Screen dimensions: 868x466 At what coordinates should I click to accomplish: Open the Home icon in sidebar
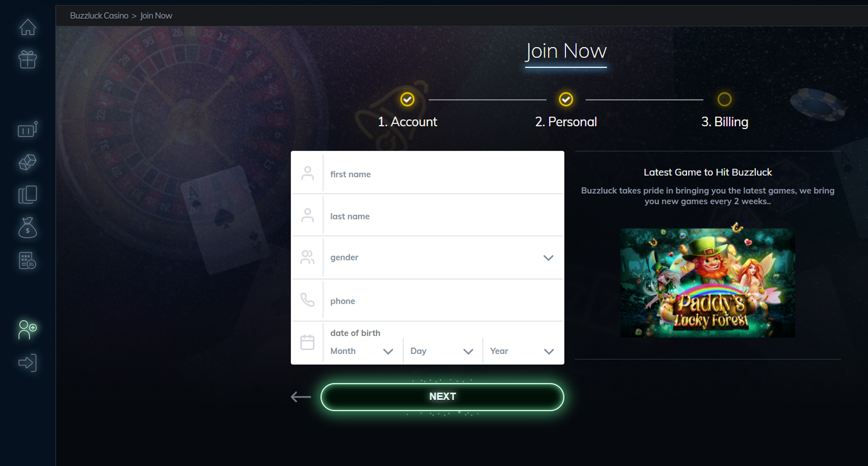pos(27,27)
